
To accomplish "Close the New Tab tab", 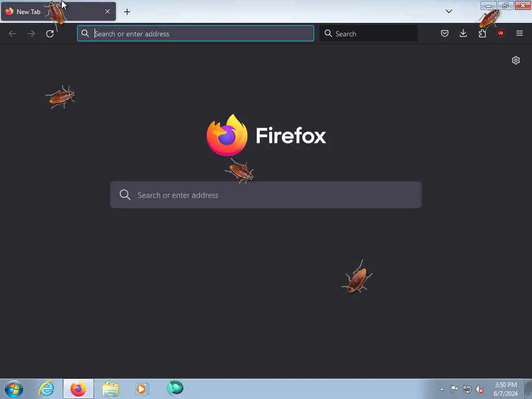I will pos(108,12).
